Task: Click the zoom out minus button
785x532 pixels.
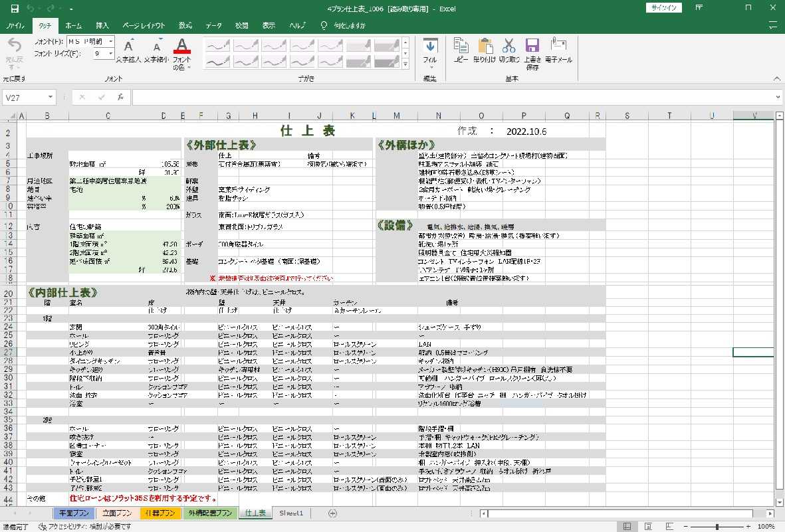Action: (x=686, y=527)
